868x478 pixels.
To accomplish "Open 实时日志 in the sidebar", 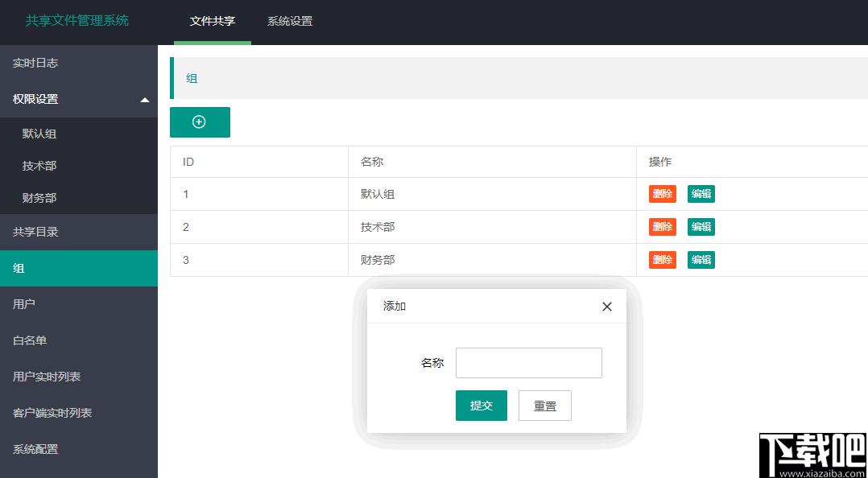I will coord(79,63).
